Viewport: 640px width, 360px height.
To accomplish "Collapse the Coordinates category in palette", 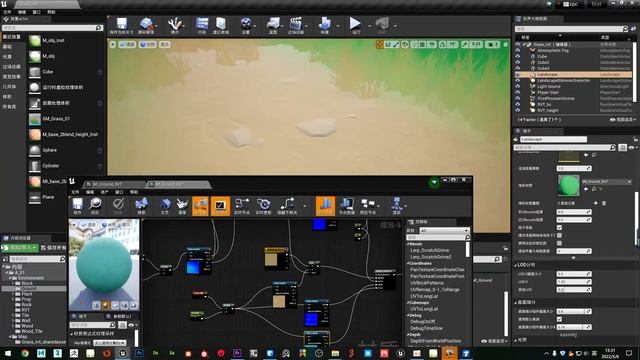I will (408, 263).
